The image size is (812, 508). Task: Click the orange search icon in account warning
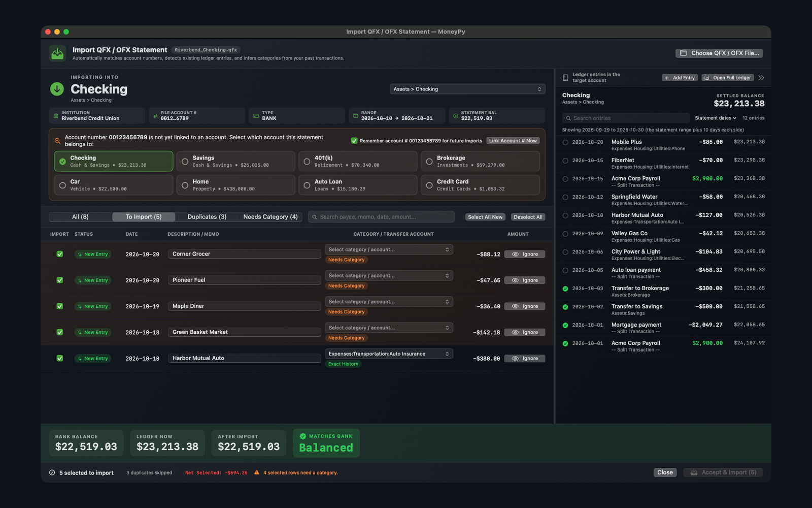tap(57, 141)
